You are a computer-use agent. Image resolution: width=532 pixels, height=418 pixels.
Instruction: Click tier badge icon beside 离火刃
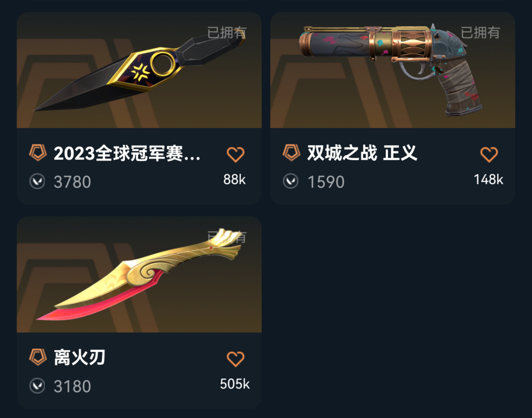point(37,357)
